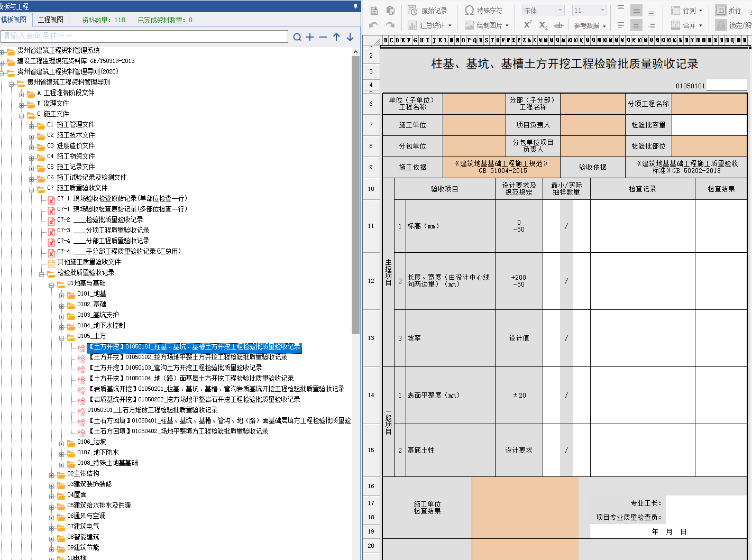Expand C1 施工管理文件 folder
752x560 pixels.
pyautogui.click(x=32, y=126)
